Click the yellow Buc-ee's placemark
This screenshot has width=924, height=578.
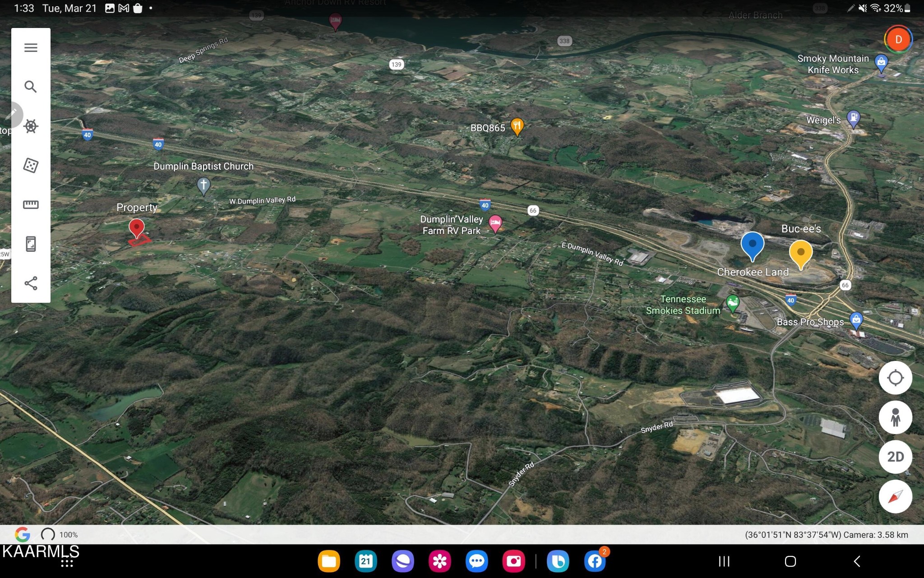click(800, 255)
